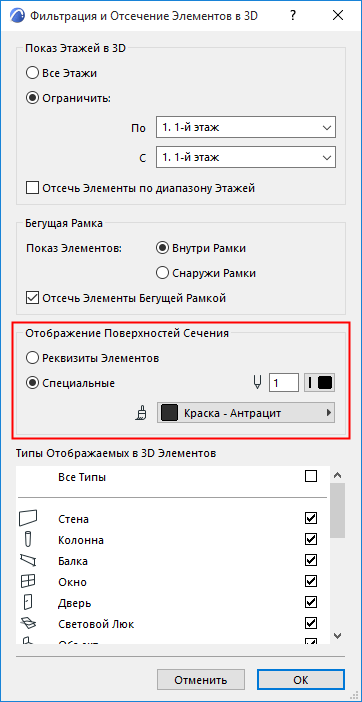
Task: Enable Отсечь Элементы по диапазону Этажей
Action: pyautogui.click(x=32, y=188)
